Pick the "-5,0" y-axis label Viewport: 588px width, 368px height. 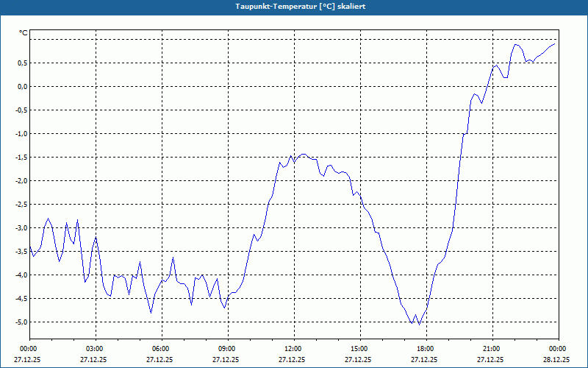click(x=22, y=322)
